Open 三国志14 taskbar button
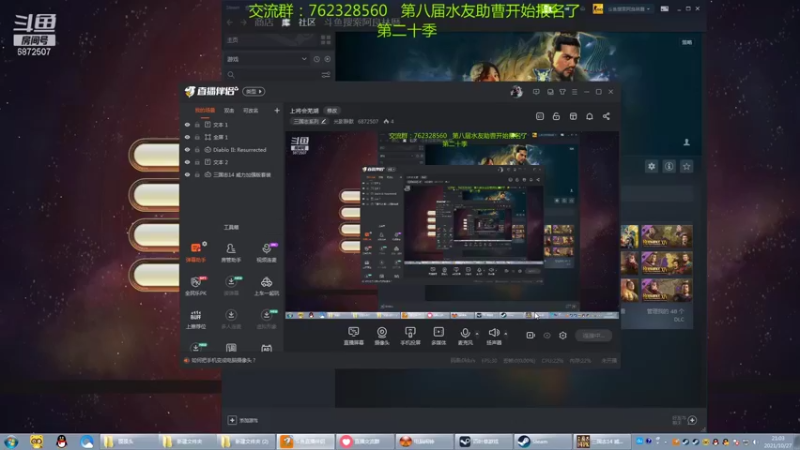The width and height of the screenshot is (800, 450). pyautogui.click(x=602, y=442)
